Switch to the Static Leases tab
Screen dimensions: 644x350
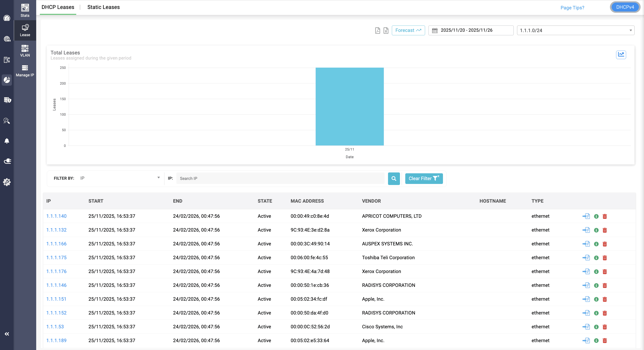tap(103, 7)
